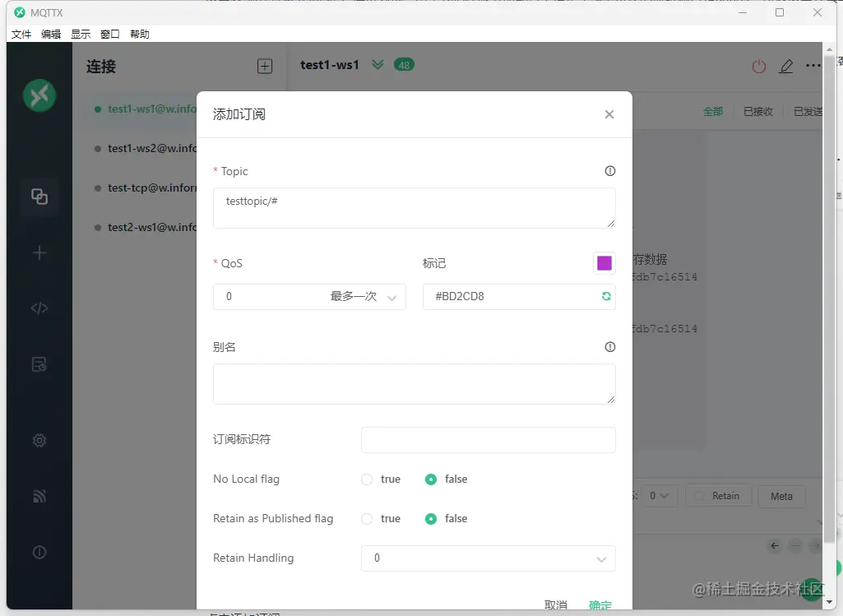Open the purple 标记 color swatch

point(604,263)
